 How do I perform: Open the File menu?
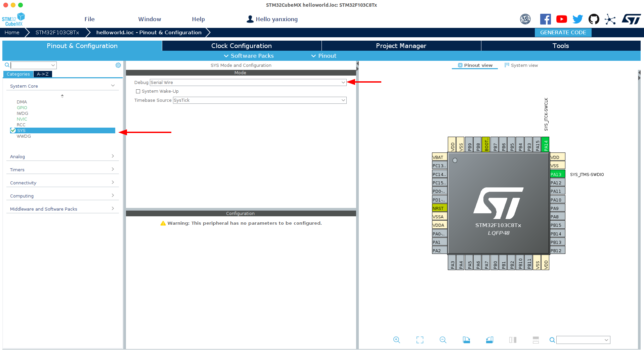89,19
